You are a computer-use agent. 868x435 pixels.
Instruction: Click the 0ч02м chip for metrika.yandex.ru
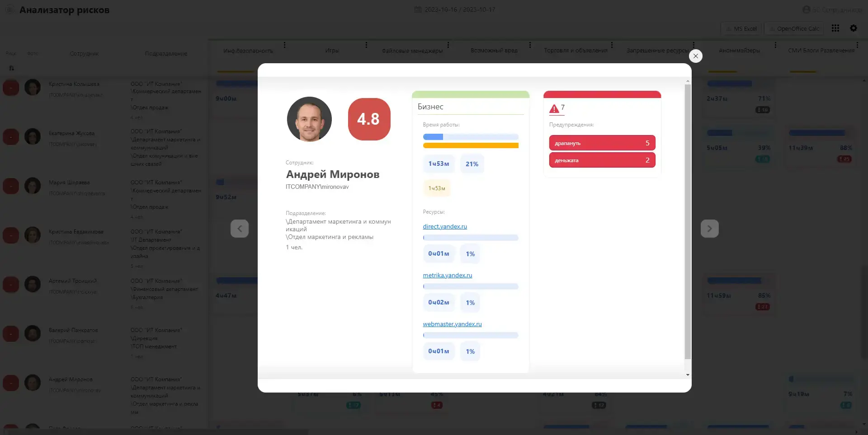pyautogui.click(x=439, y=303)
